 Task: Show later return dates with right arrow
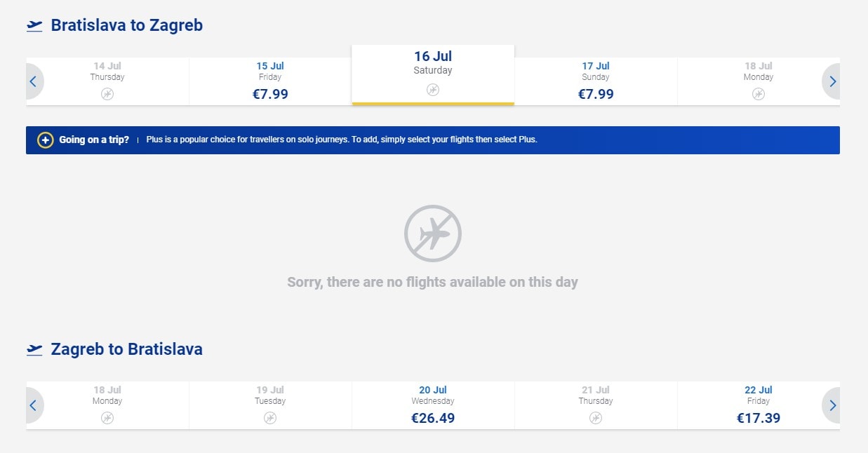click(833, 405)
